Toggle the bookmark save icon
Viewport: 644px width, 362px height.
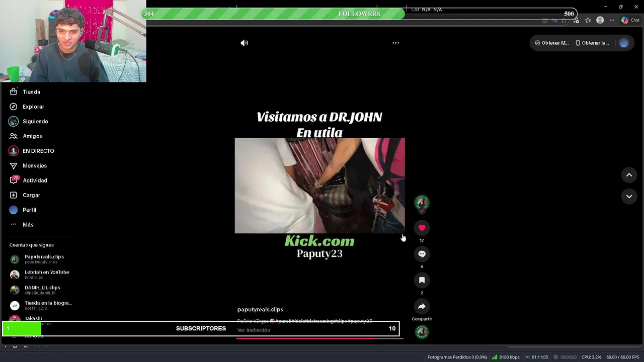click(422, 280)
